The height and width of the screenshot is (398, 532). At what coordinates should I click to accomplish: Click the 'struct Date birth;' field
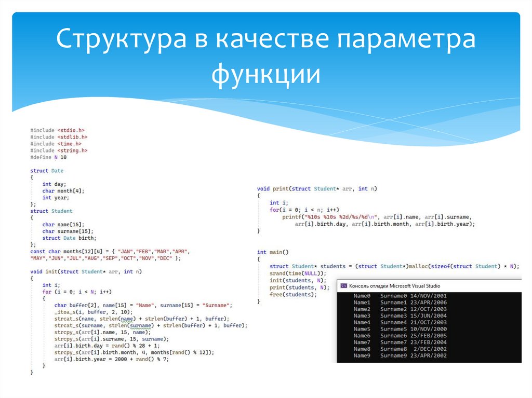[69, 238]
